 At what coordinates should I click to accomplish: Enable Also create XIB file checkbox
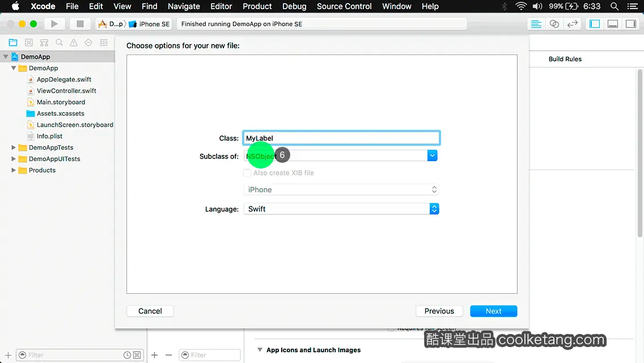coord(247,172)
